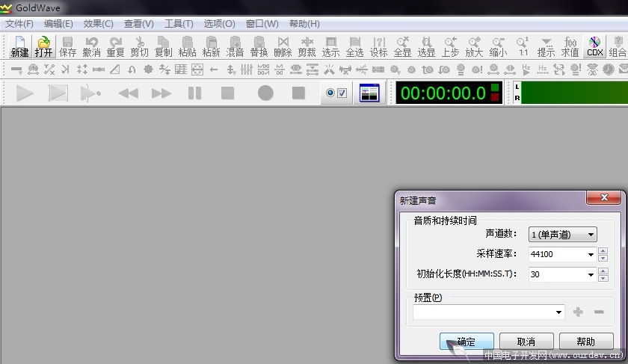Click the 粘新 (Paste New) icon
628x364 pixels.
[x=211, y=46]
